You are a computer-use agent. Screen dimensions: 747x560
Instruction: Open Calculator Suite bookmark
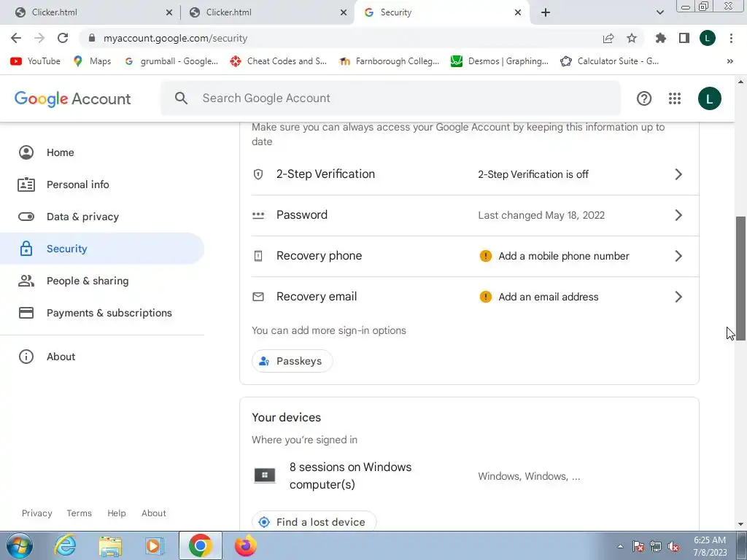(x=610, y=61)
